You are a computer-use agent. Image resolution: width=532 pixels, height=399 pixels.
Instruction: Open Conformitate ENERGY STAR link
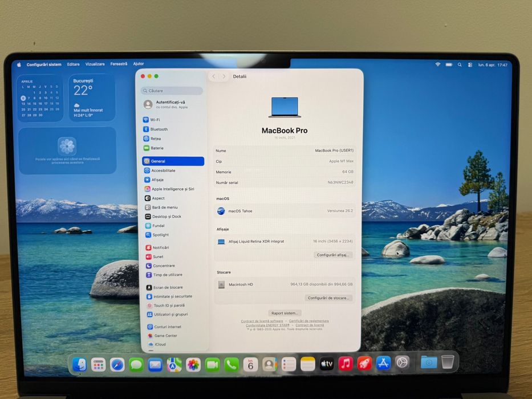[x=267, y=325]
